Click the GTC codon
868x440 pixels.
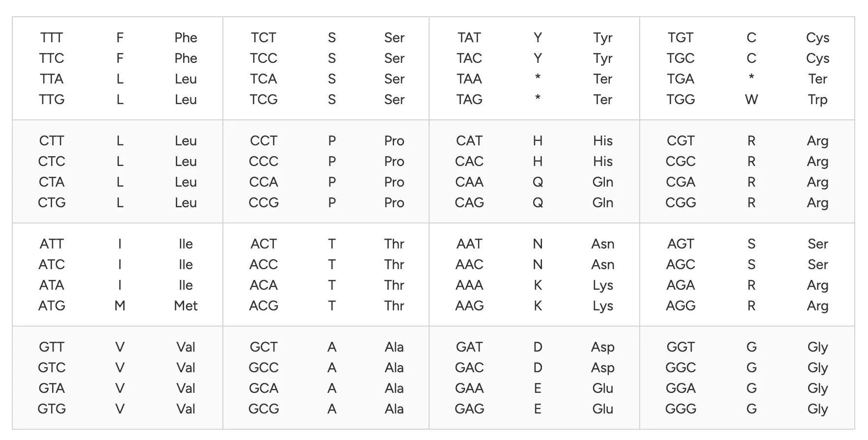click(x=52, y=368)
